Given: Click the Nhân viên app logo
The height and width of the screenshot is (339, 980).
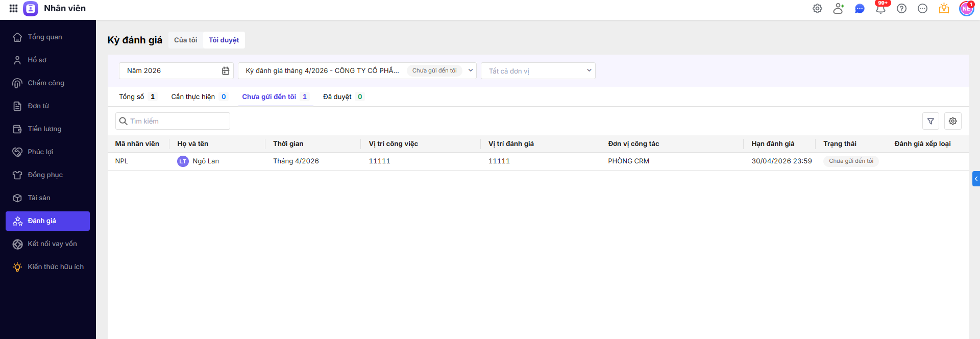Looking at the screenshot, I should pos(31,9).
